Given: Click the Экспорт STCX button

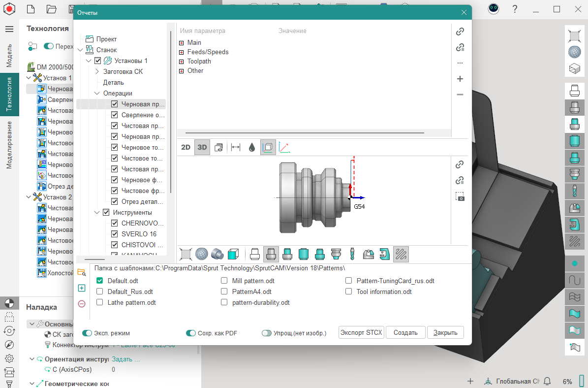Looking at the screenshot, I should click(361, 332).
